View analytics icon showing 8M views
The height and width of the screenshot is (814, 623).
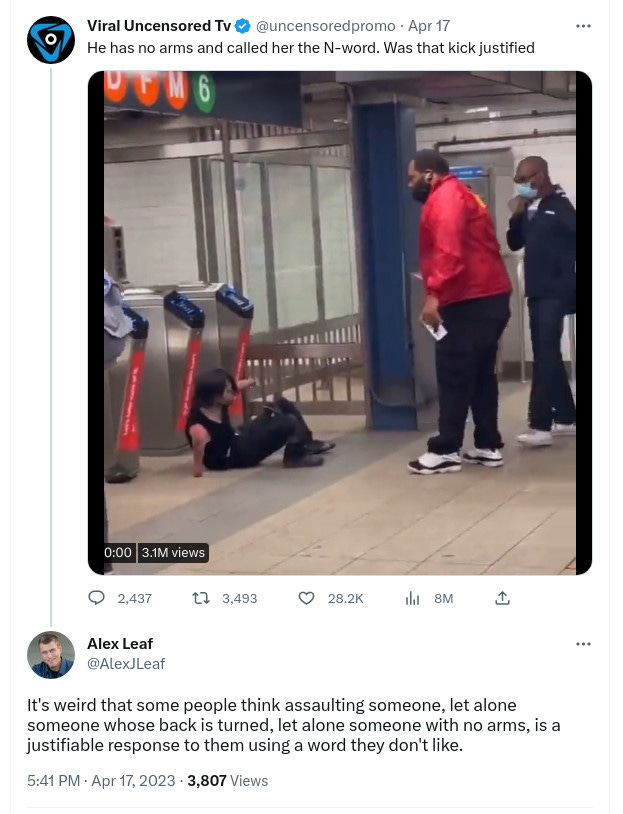tap(412, 598)
